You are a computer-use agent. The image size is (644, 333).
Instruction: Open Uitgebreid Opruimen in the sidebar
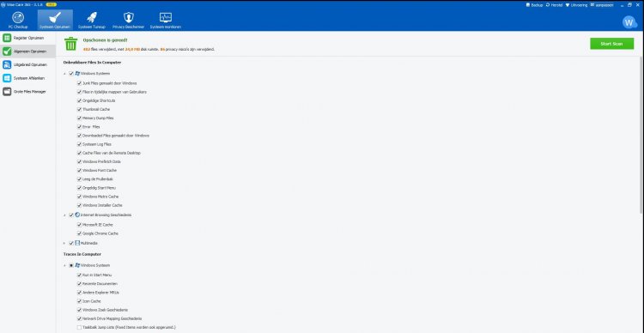(x=28, y=64)
